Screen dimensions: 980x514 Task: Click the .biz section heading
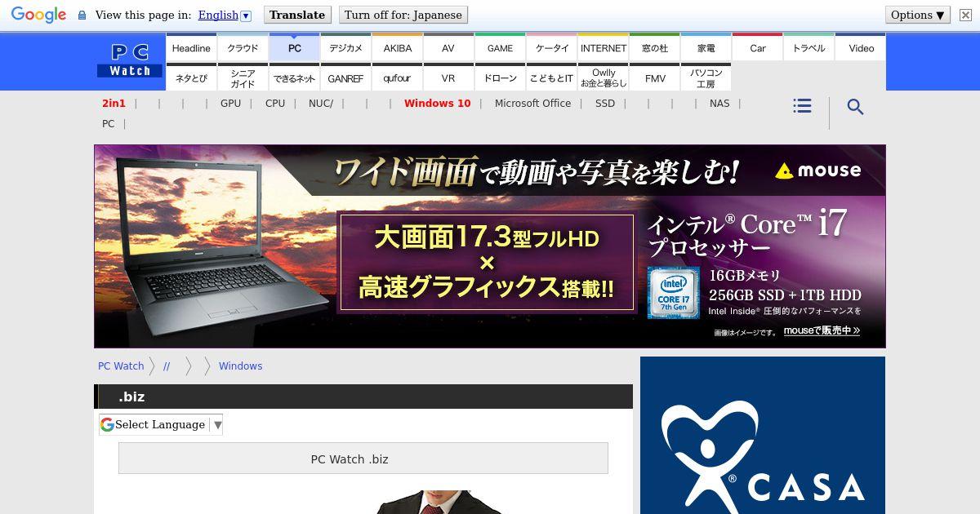point(363,397)
